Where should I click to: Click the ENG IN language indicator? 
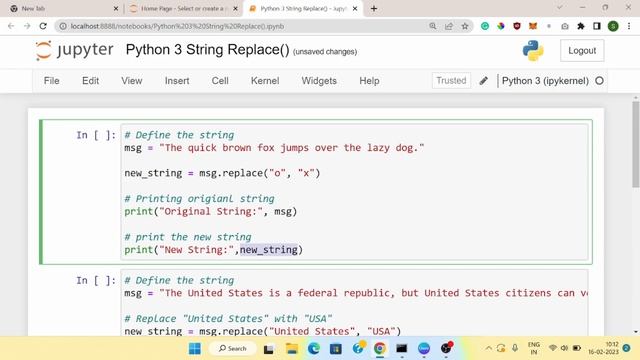click(533, 348)
